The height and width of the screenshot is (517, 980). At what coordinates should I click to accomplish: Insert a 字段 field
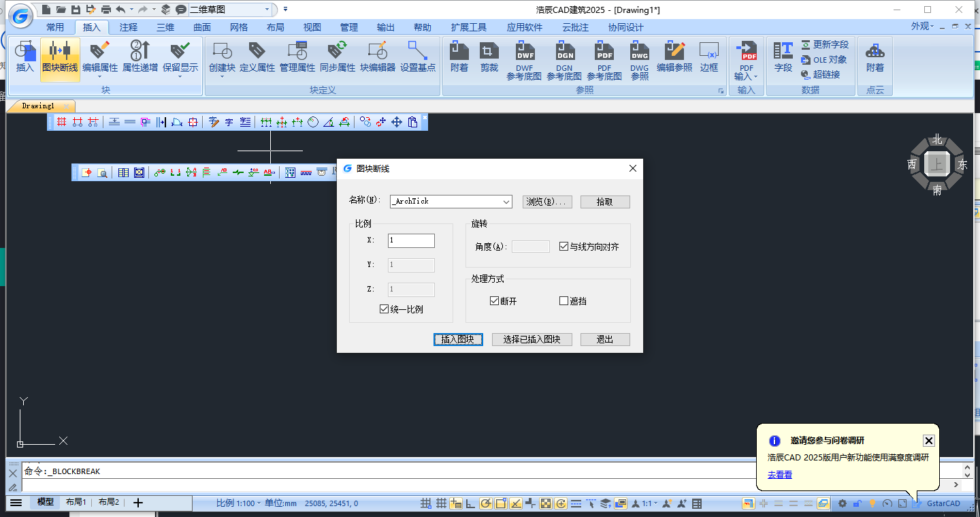[783, 57]
